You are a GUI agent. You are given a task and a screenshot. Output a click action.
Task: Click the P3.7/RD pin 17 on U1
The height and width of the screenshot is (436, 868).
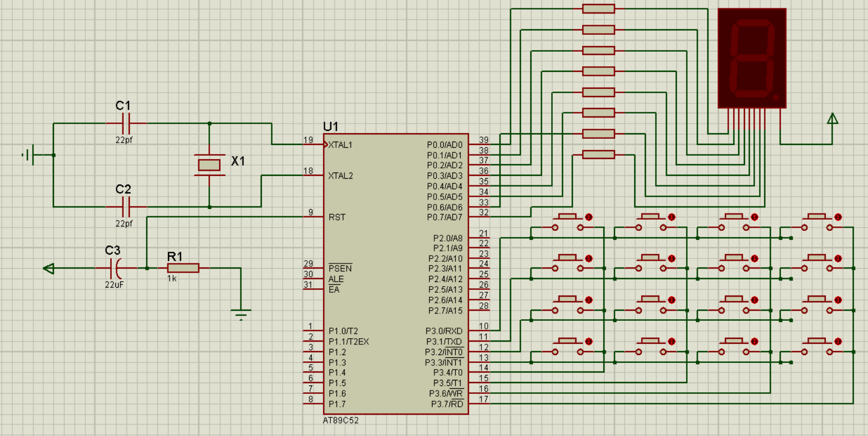pos(480,404)
